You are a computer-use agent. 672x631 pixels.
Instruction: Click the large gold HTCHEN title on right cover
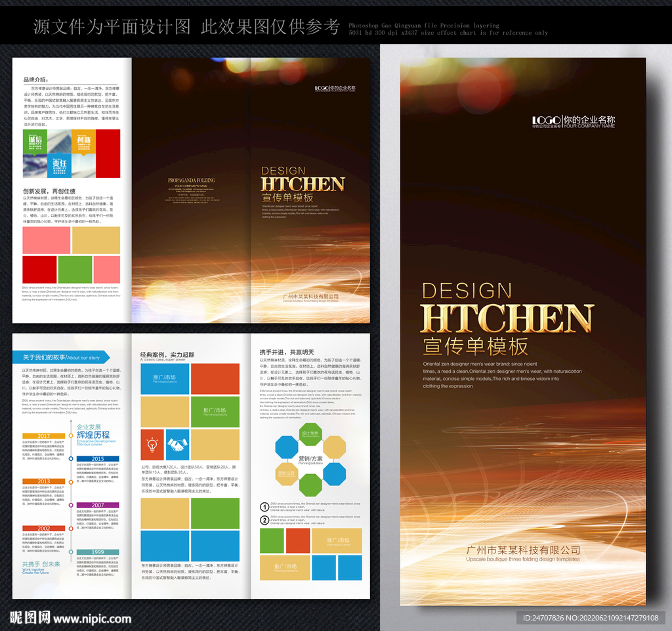point(507,318)
